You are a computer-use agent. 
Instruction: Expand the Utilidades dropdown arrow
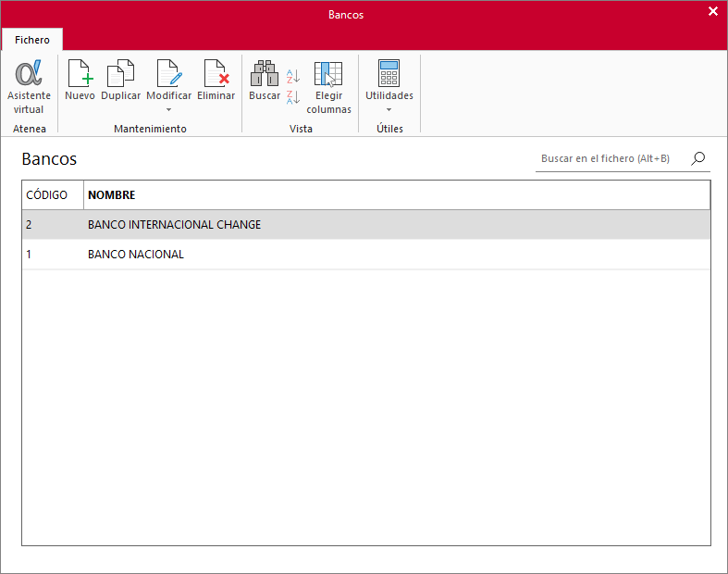click(x=389, y=109)
